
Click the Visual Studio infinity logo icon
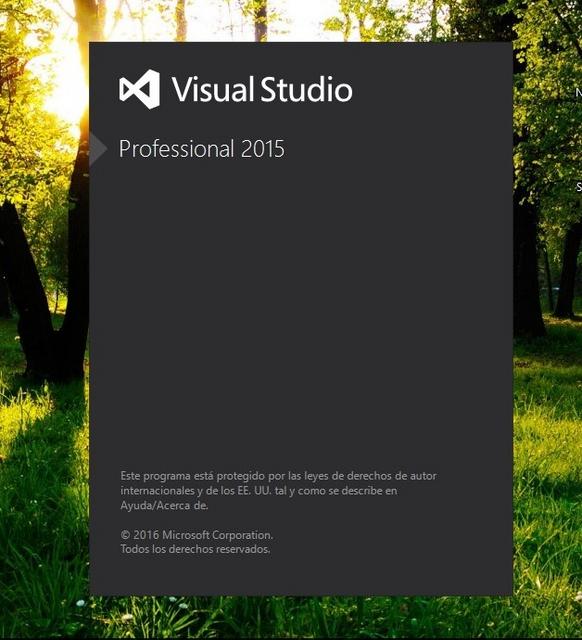pyautogui.click(x=140, y=89)
